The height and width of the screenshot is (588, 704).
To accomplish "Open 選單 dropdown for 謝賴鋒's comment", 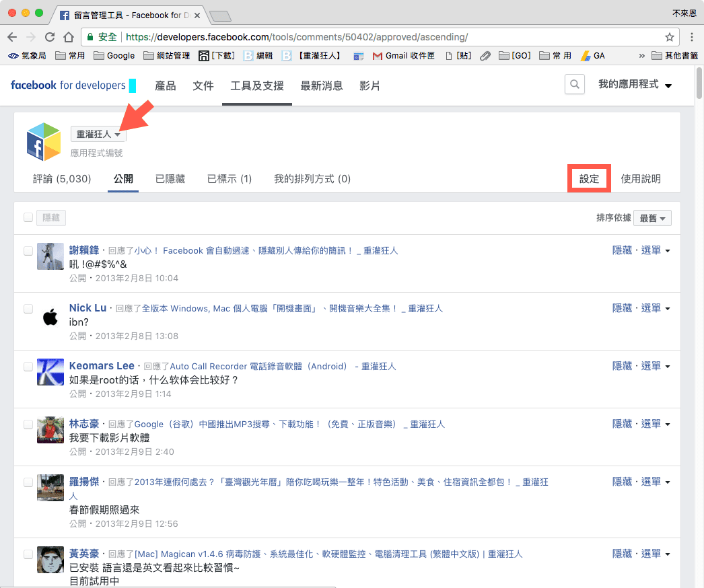I will [656, 250].
